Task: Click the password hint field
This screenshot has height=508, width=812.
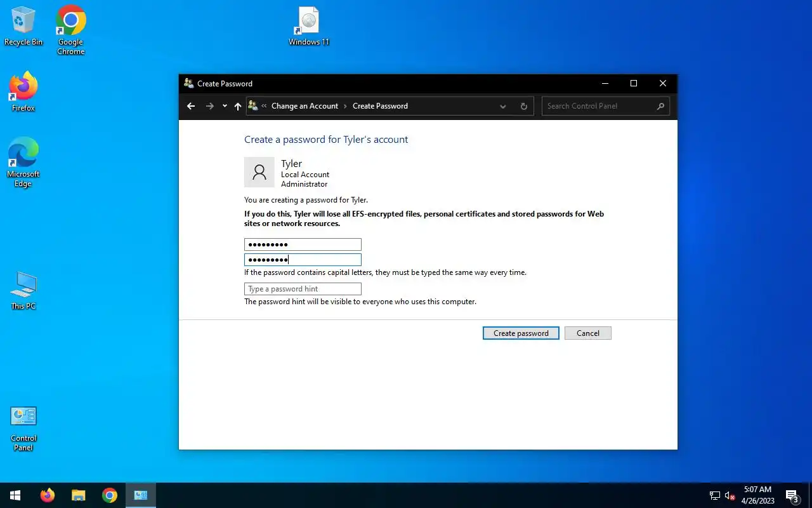Action: 303,289
